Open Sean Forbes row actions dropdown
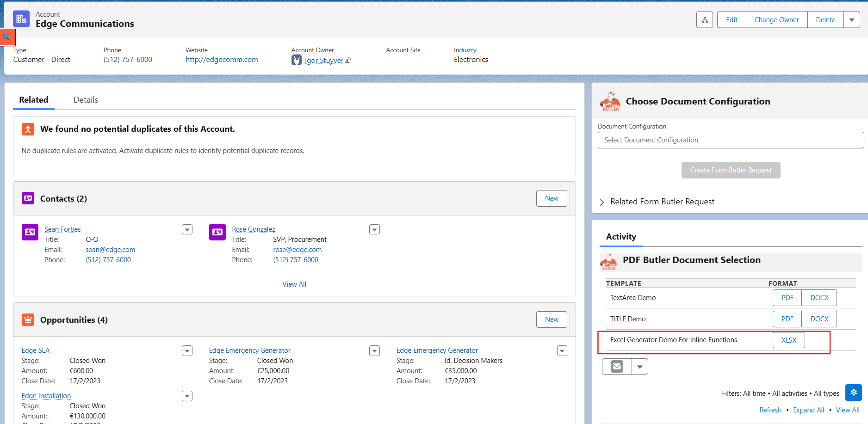The height and width of the screenshot is (424, 868). (x=187, y=229)
